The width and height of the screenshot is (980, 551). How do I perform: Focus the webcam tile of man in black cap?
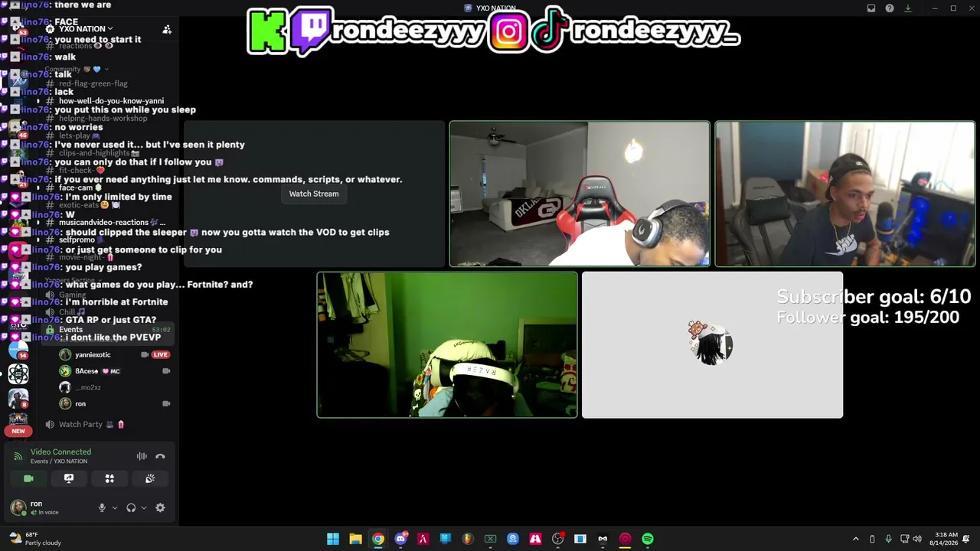click(845, 194)
